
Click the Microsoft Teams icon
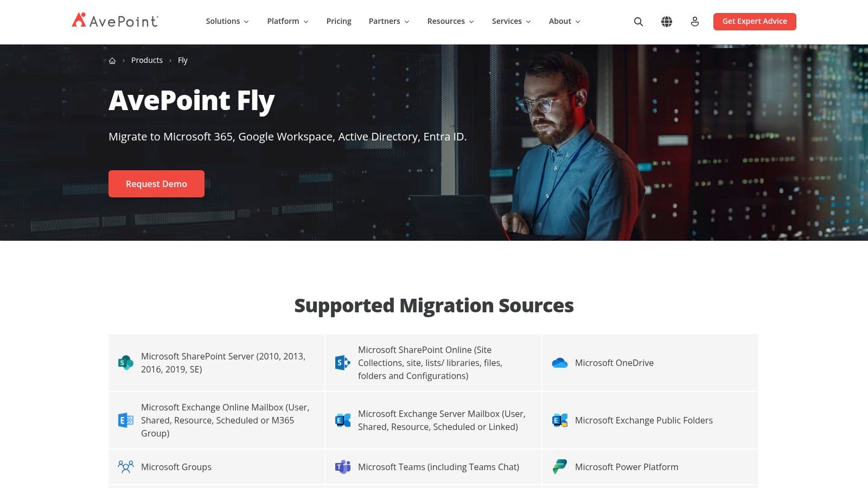[342, 466]
